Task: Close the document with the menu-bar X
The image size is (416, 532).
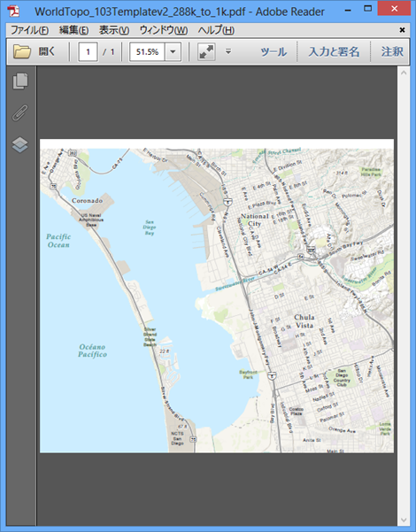Action: point(402,30)
